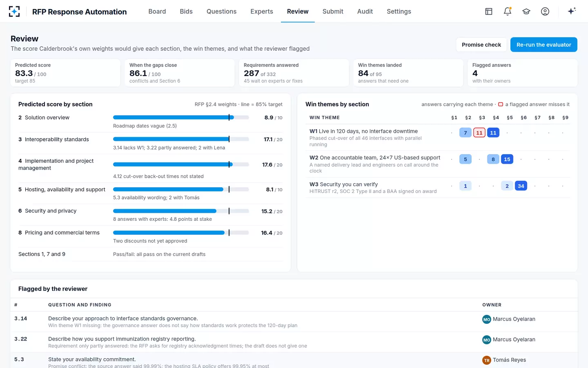Image resolution: width=588 pixels, height=368 pixels.
Task: Click the dark blue 11 cell in W1
Action: (493, 132)
